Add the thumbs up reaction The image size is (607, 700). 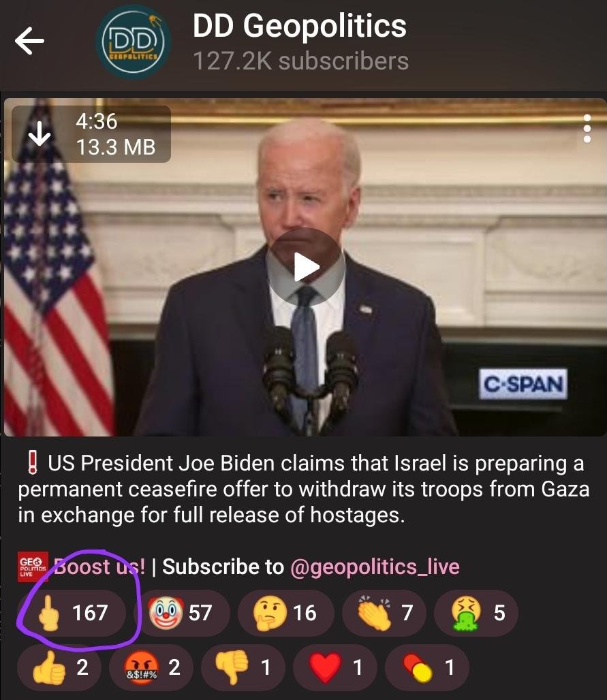click(59, 667)
